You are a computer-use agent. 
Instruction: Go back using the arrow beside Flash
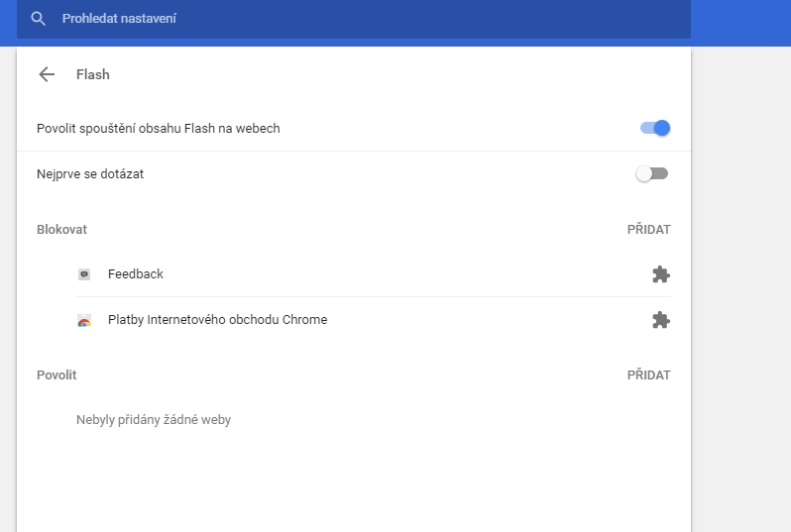(x=46, y=74)
